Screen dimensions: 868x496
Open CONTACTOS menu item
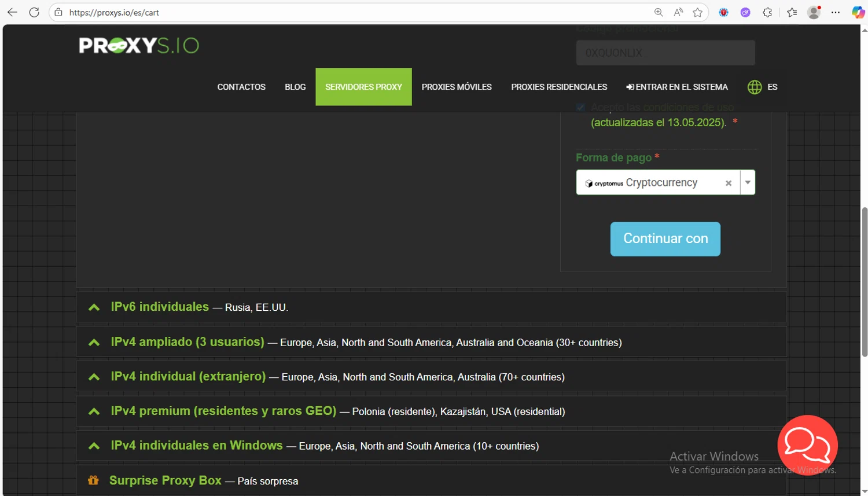tap(241, 87)
